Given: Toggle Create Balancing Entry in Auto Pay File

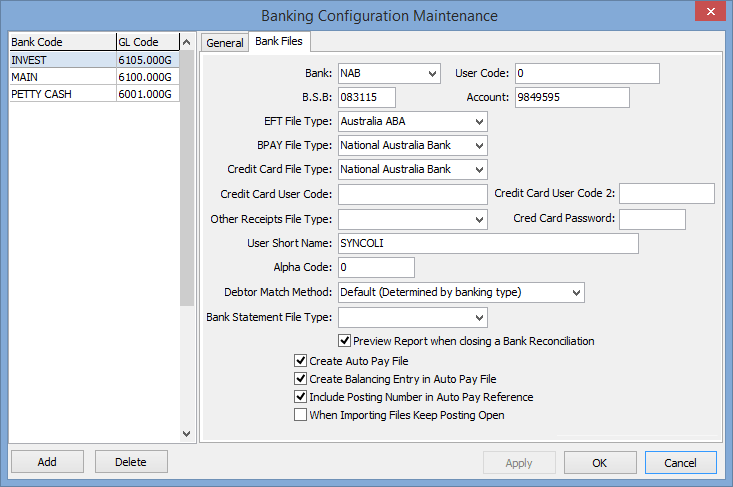Looking at the screenshot, I should coord(301,379).
